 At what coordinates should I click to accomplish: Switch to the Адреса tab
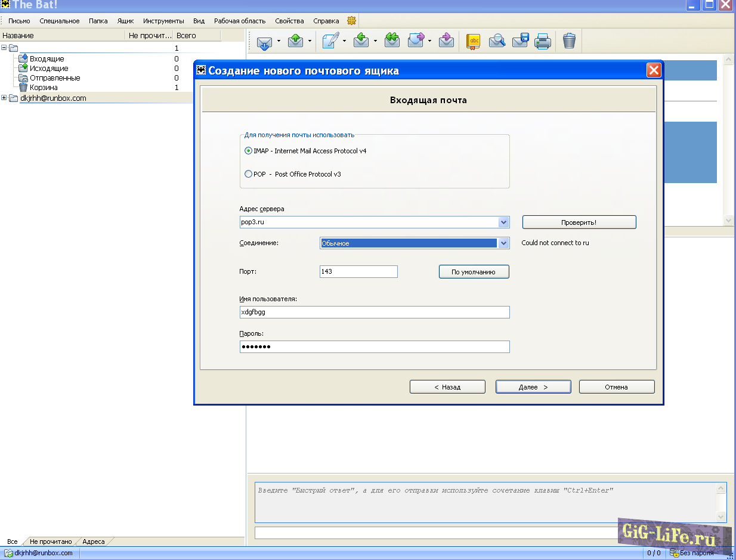pos(94,542)
